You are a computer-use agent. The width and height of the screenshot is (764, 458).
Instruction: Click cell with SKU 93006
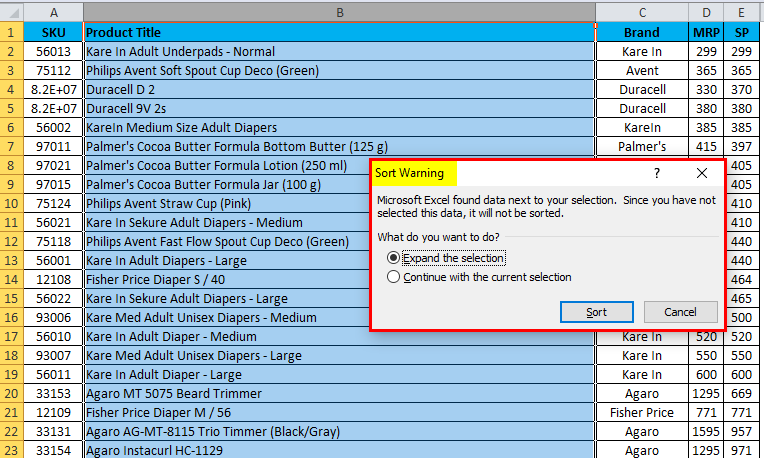pyautogui.click(x=54, y=317)
